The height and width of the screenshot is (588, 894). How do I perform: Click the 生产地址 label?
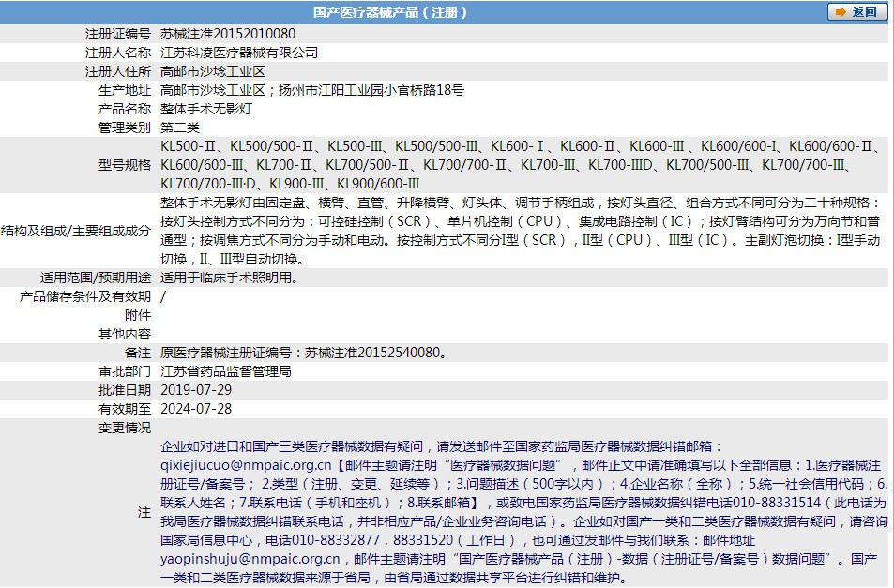(125, 90)
